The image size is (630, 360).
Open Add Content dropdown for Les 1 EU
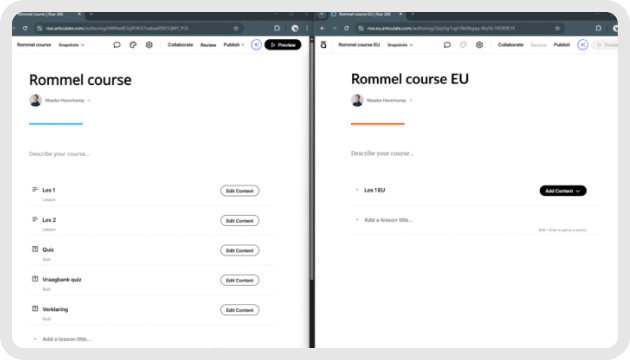coord(563,191)
